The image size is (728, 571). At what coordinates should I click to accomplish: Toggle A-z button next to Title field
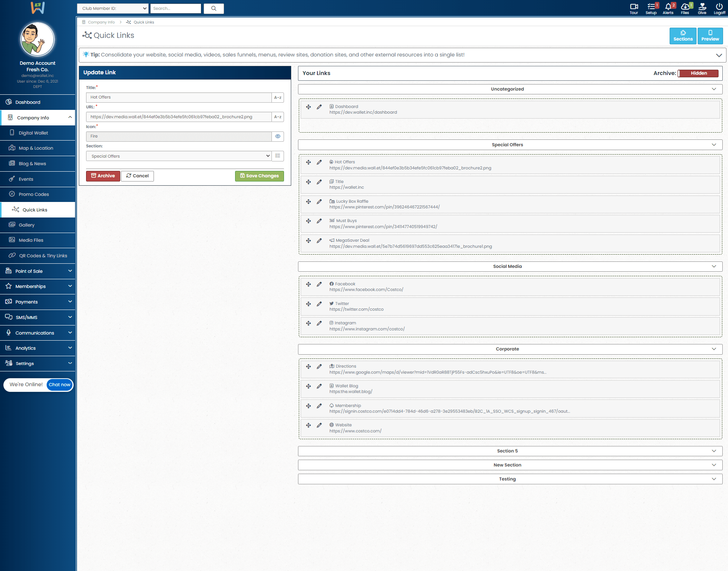click(x=278, y=97)
